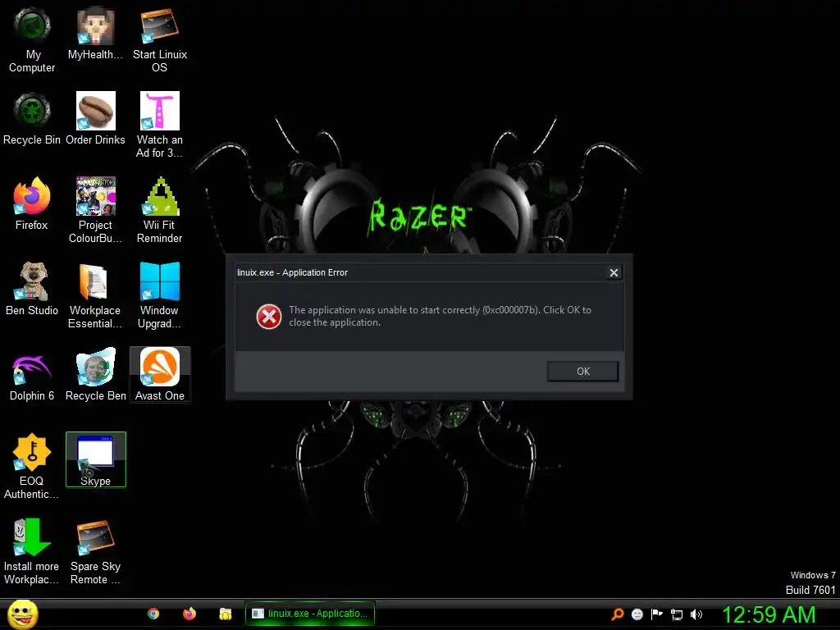This screenshot has width=840, height=630.
Task: Select the EOQ Authentic... key icon
Action: click(32, 467)
